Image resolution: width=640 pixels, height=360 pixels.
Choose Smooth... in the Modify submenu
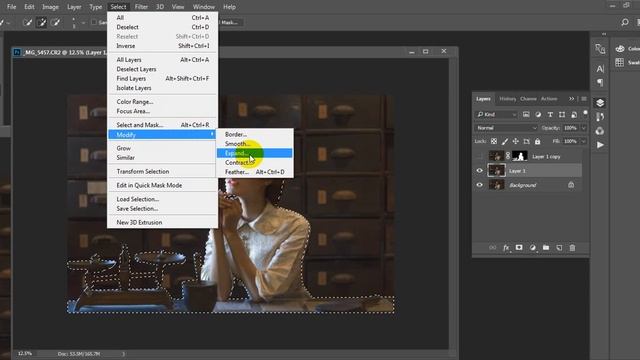pyautogui.click(x=254, y=144)
